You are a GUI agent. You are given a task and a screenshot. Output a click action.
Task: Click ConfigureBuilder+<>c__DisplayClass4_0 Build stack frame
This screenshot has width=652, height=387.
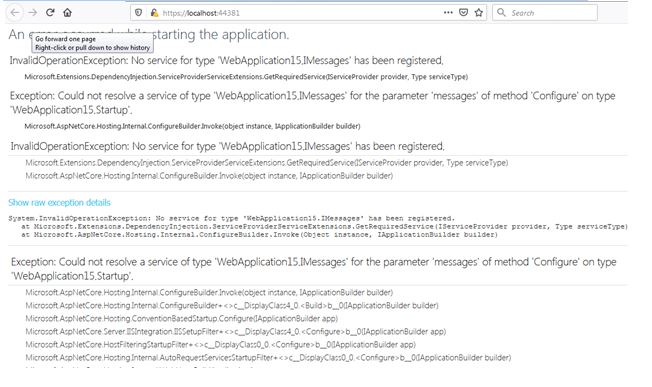[x=232, y=306]
